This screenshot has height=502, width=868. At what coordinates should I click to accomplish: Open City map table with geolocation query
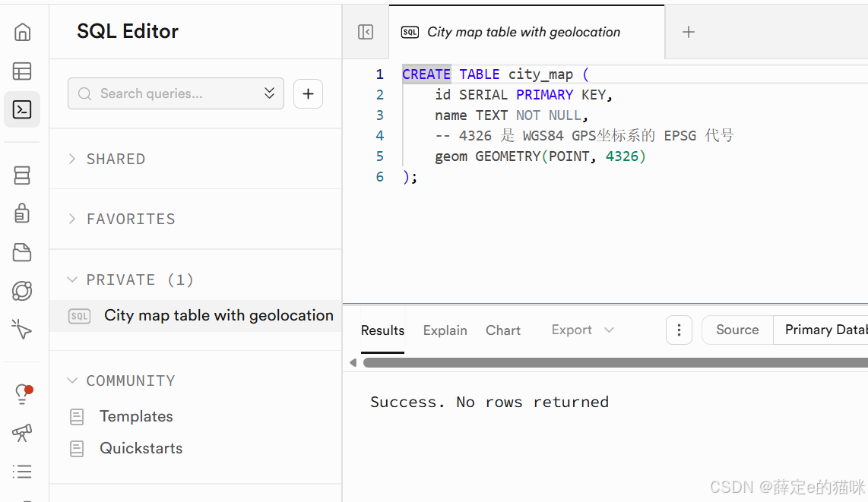point(195,316)
